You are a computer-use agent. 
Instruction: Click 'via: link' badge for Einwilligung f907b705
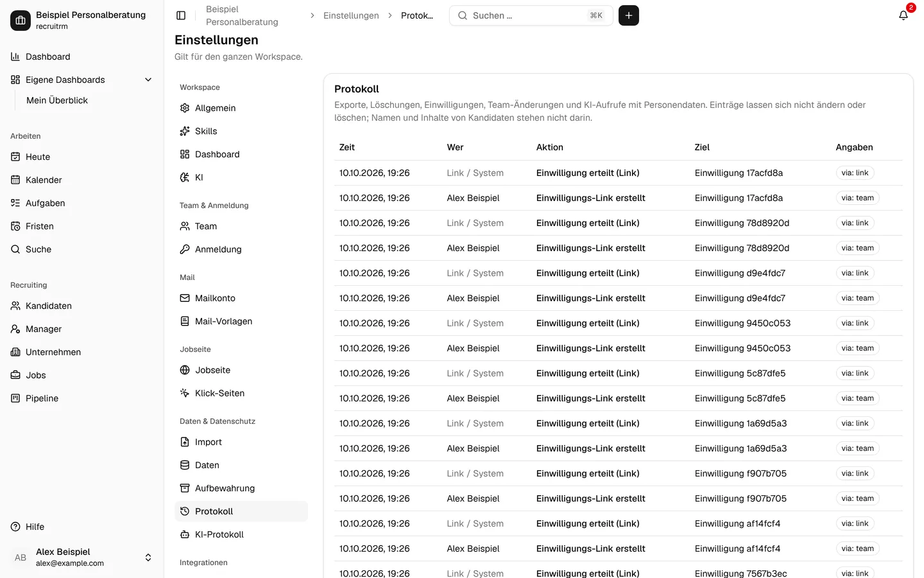(855, 473)
